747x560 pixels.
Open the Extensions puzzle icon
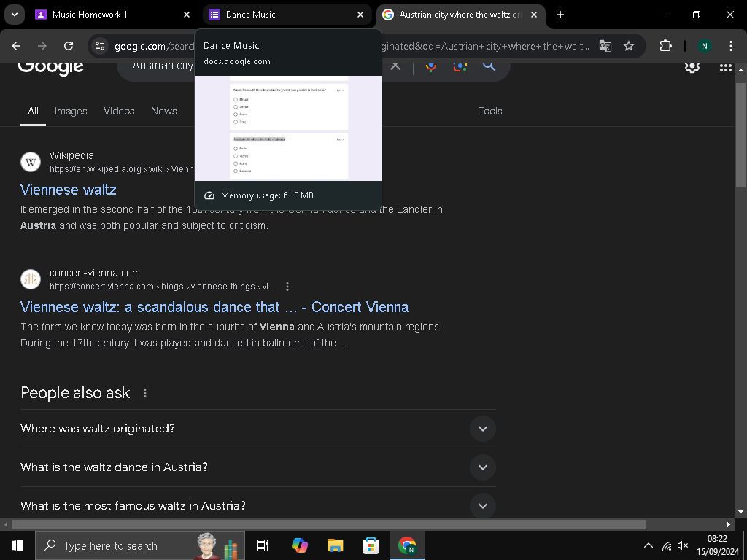coord(665,46)
